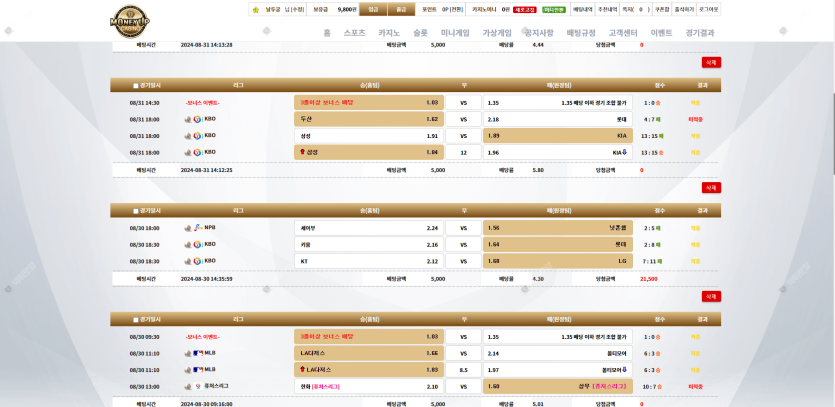Image resolution: width=835 pixels, height=407 pixels.
Task: Go to 가상게임 menu
Action: pyautogui.click(x=497, y=32)
